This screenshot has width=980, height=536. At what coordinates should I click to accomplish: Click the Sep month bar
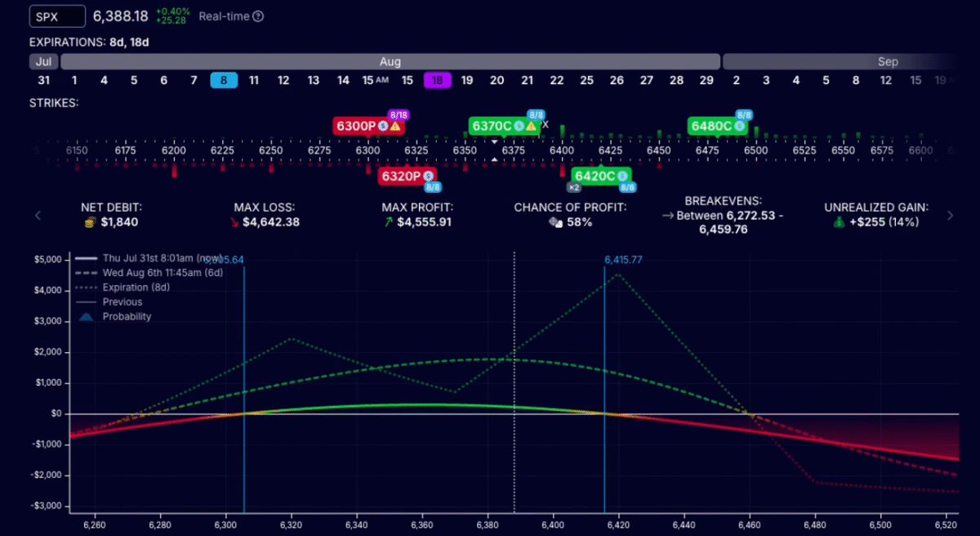pos(841,62)
